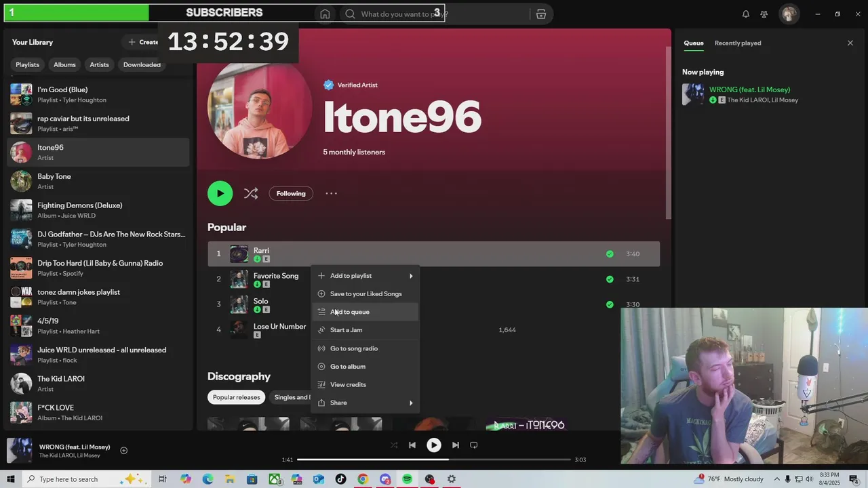Select Start a Jam menu entry
Image resolution: width=868 pixels, height=488 pixels.
(x=365, y=330)
